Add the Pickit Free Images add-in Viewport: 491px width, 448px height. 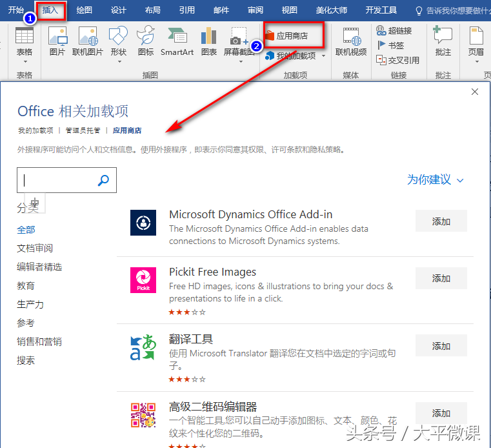coord(441,278)
